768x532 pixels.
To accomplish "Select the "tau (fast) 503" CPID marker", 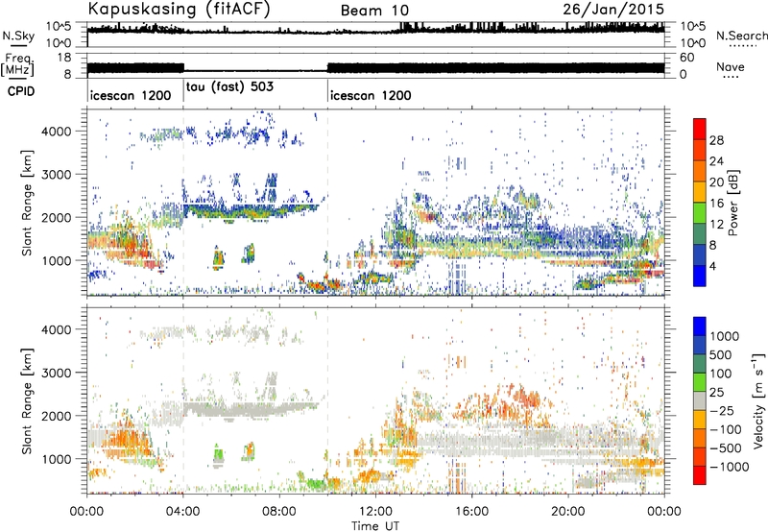I will point(229,86).
